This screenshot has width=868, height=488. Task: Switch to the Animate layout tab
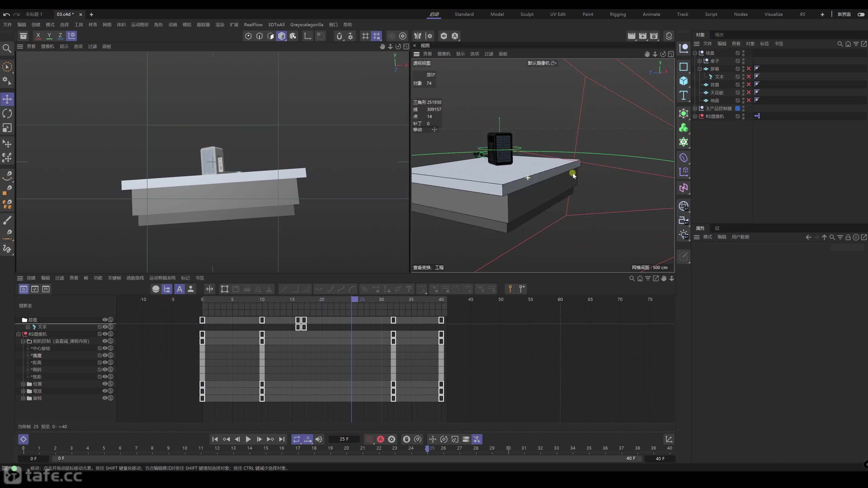pos(651,14)
